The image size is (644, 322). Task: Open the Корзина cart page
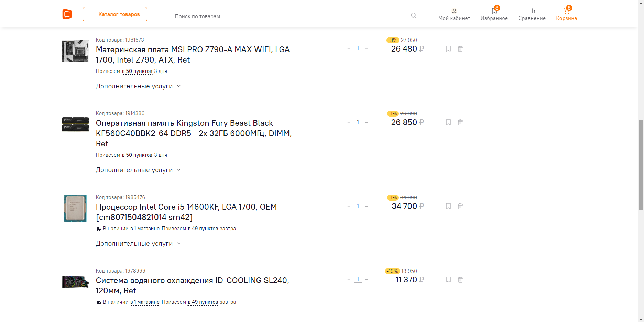coord(566,14)
